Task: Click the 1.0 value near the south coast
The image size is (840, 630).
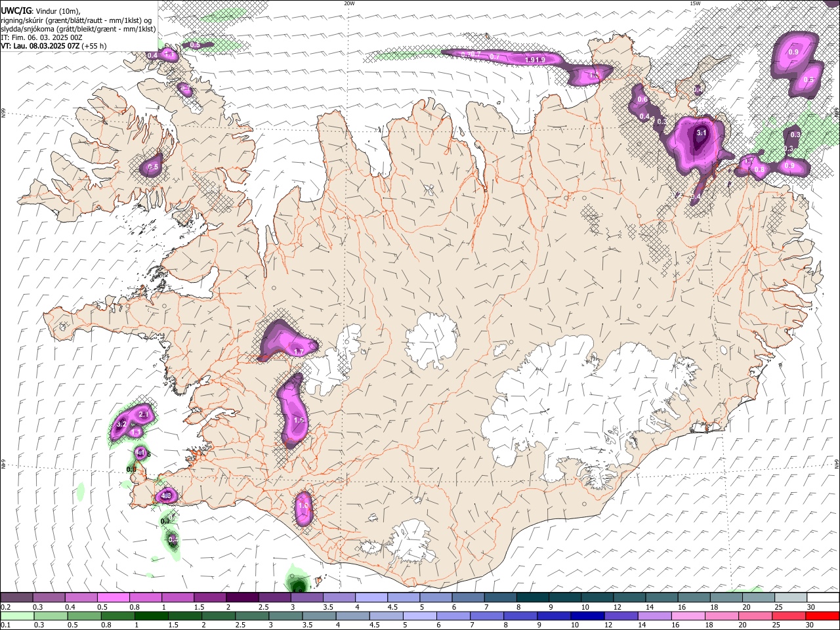Action: pyautogui.click(x=303, y=506)
